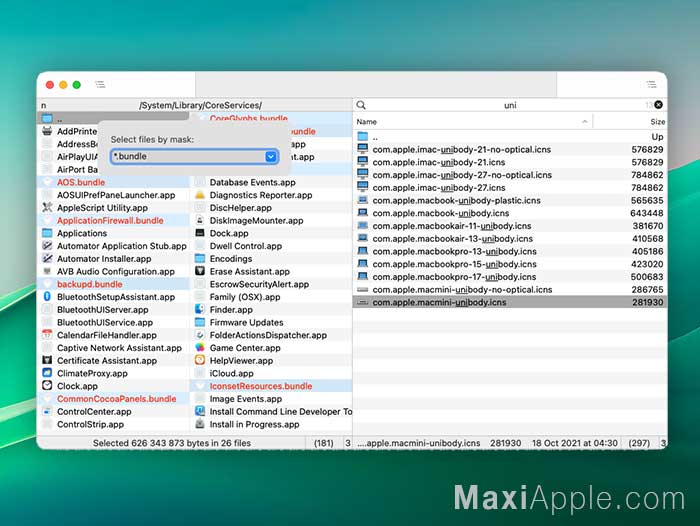The height and width of the screenshot is (526, 700).
Task: Select the imac-unibody-27-no-optical.icns icon
Action: (363, 175)
